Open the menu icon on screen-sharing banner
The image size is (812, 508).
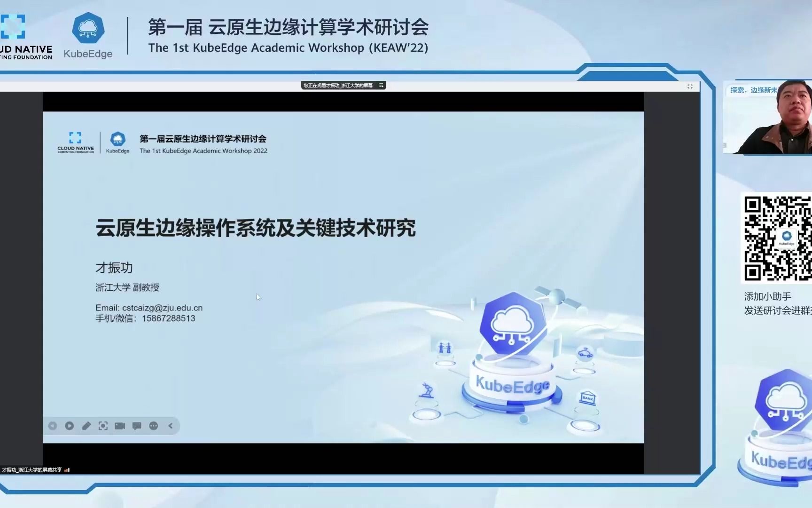[381, 85]
